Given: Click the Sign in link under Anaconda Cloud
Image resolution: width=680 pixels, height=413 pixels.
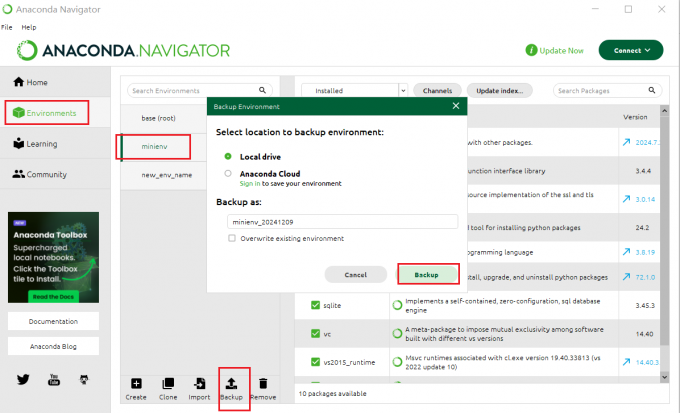Looking at the screenshot, I should click(250, 184).
